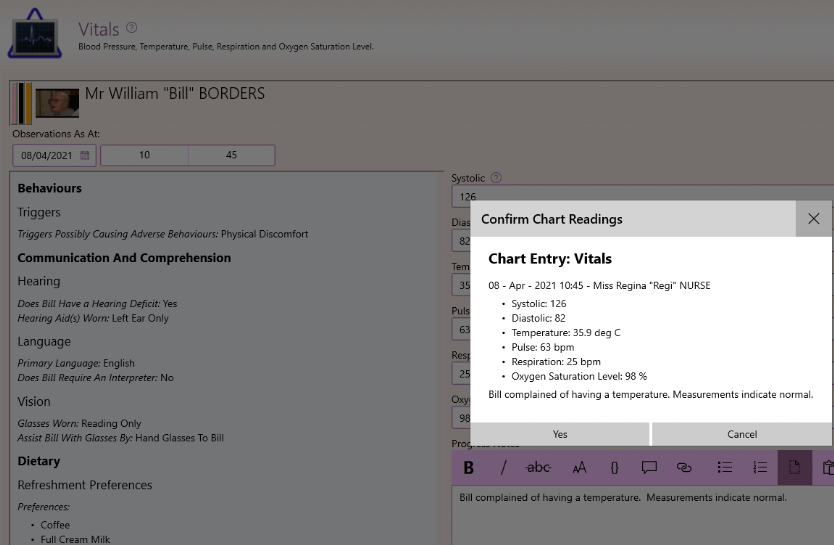
Task: Cancel the chart readings confirmation
Action: pos(741,434)
